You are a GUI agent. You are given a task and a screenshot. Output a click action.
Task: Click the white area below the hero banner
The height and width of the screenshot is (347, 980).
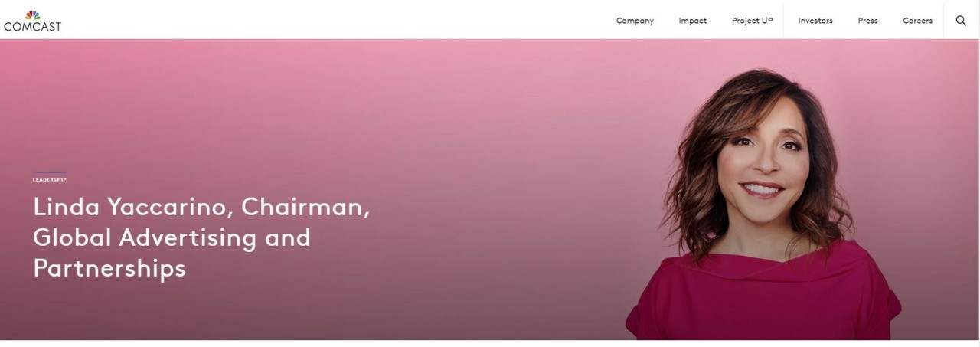coord(490,343)
